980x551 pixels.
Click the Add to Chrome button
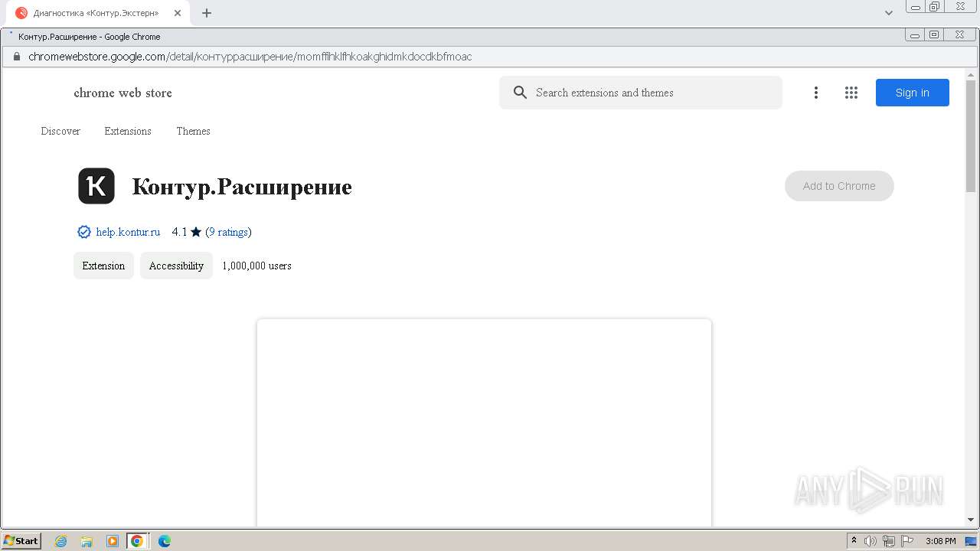click(839, 186)
